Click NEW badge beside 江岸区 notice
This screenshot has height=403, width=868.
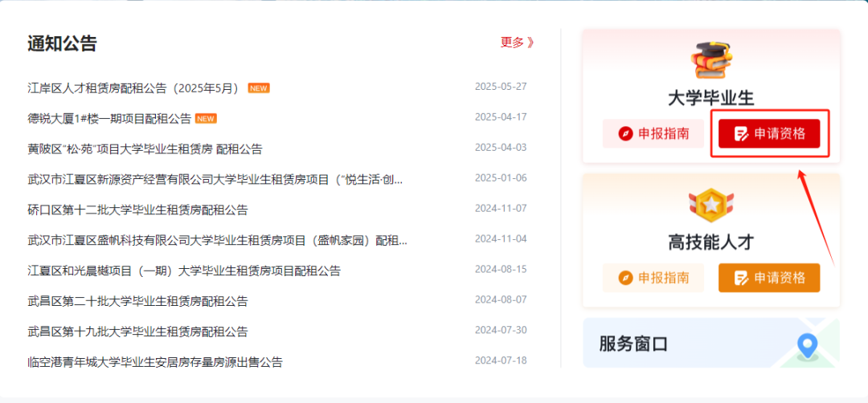(259, 88)
